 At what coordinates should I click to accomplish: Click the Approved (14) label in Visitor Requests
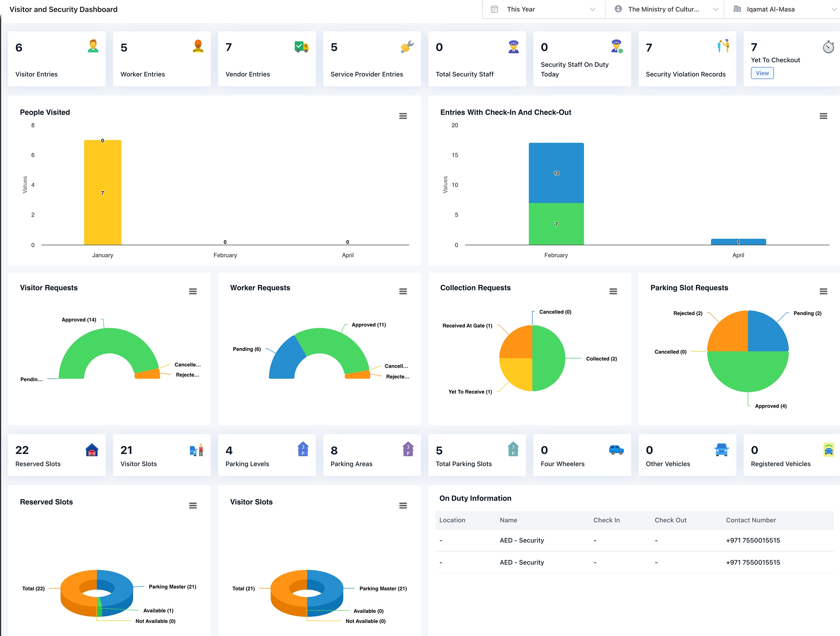coord(79,320)
